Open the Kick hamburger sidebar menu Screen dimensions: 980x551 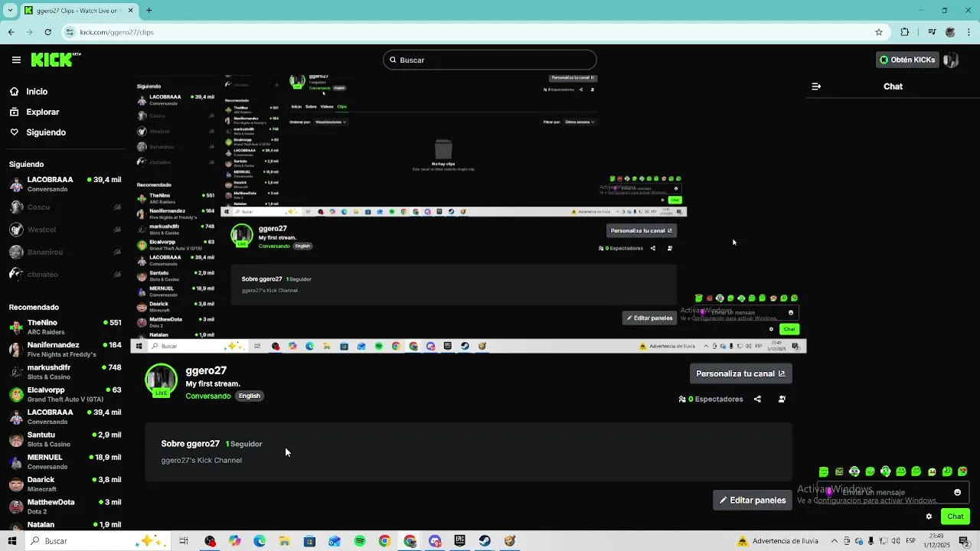pyautogui.click(x=16, y=60)
